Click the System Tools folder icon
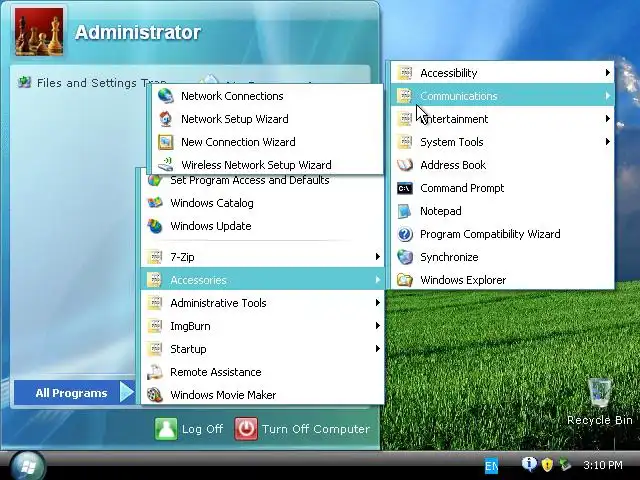Image resolution: width=640 pixels, height=480 pixels. coord(405,142)
